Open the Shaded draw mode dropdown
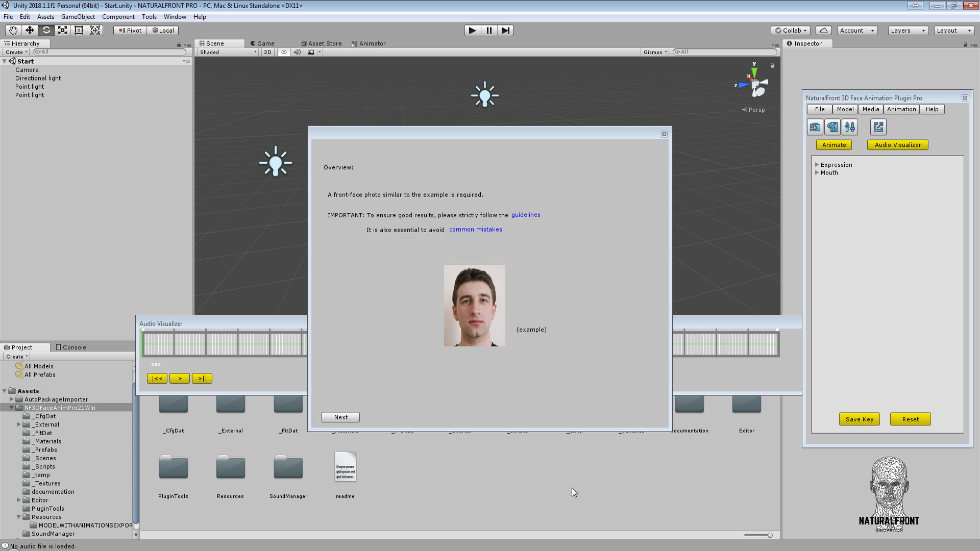This screenshot has height=551, width=980. [227, 52]
